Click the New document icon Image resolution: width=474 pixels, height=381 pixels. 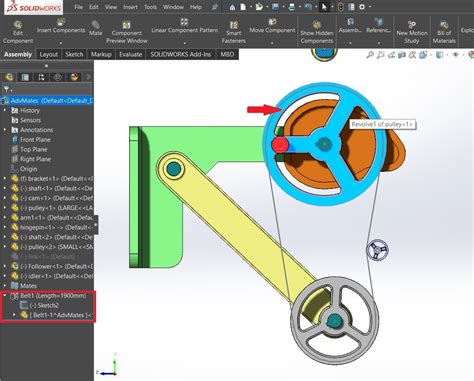[x=243, y=7]
